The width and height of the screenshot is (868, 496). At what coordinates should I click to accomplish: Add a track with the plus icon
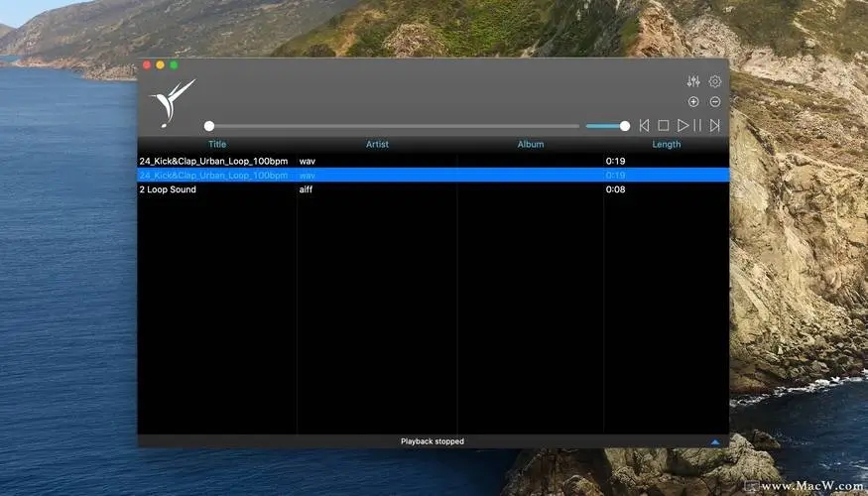click(x=693, y=102)
